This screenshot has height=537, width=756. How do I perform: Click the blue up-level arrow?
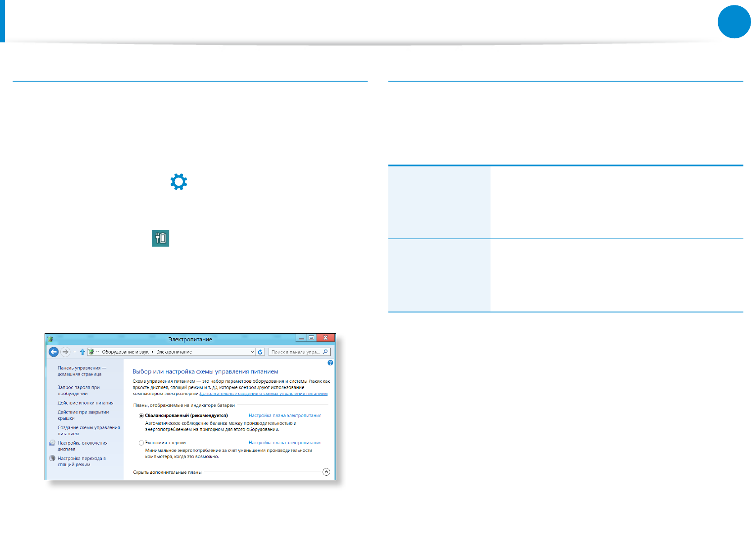[x=82, y=352]
